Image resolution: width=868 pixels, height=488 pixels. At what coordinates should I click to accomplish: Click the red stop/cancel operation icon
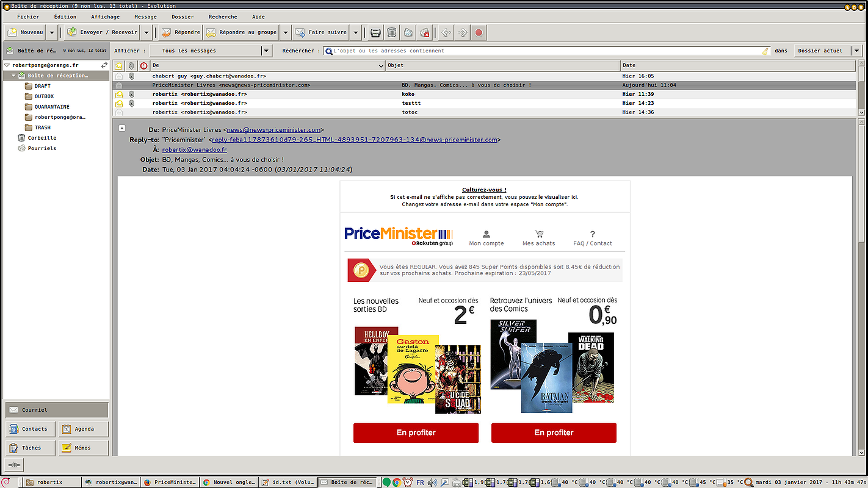point(479,32)
